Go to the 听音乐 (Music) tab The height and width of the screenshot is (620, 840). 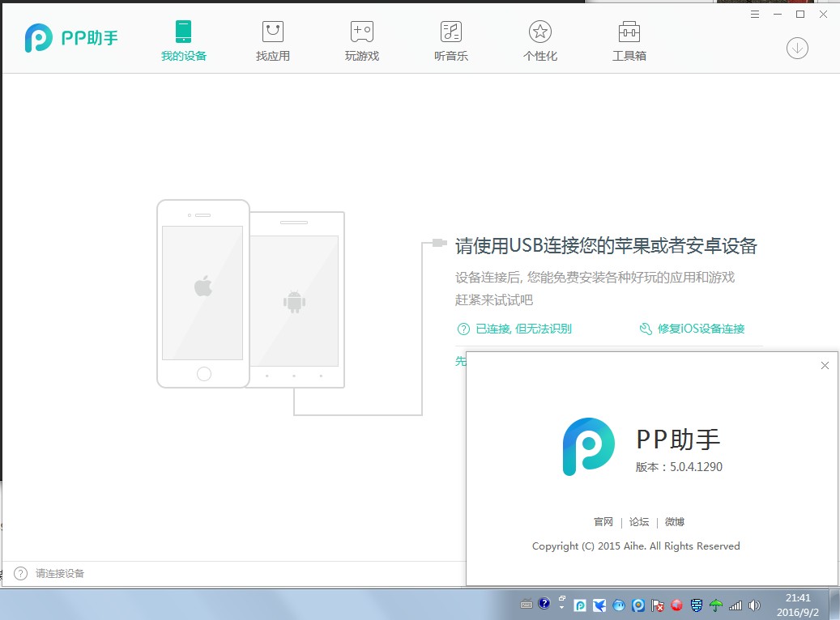450,41
